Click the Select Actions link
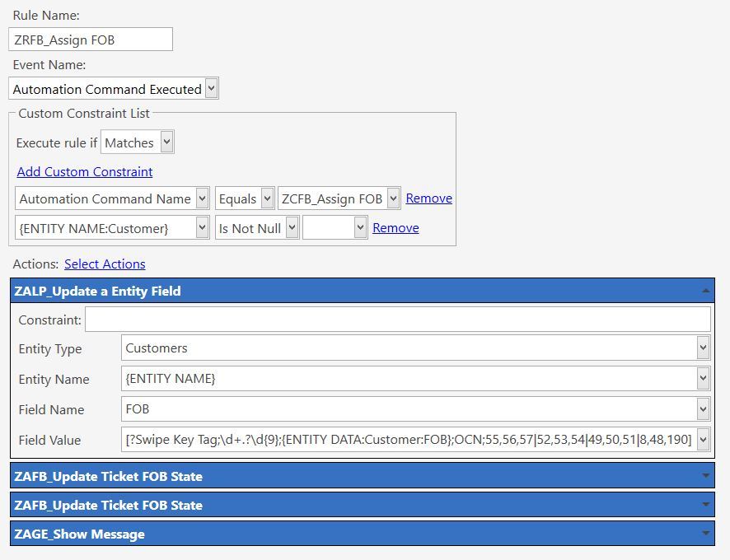 coord(105,264)
